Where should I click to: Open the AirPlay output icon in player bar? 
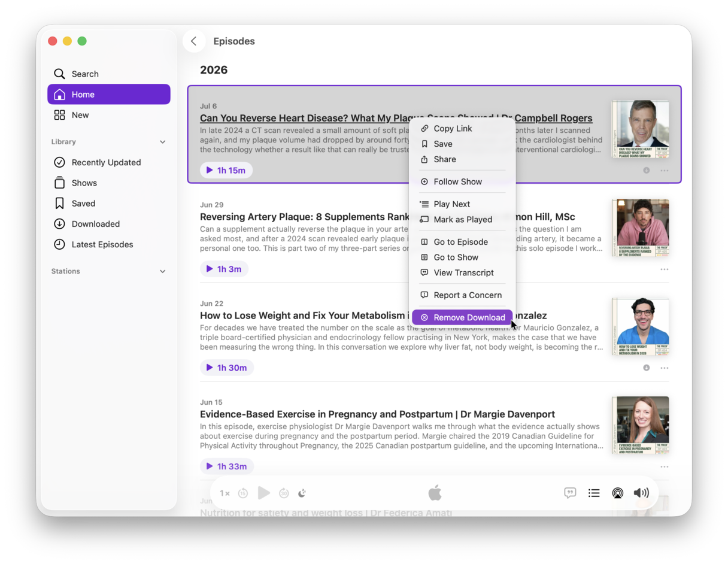pos(617,493)
